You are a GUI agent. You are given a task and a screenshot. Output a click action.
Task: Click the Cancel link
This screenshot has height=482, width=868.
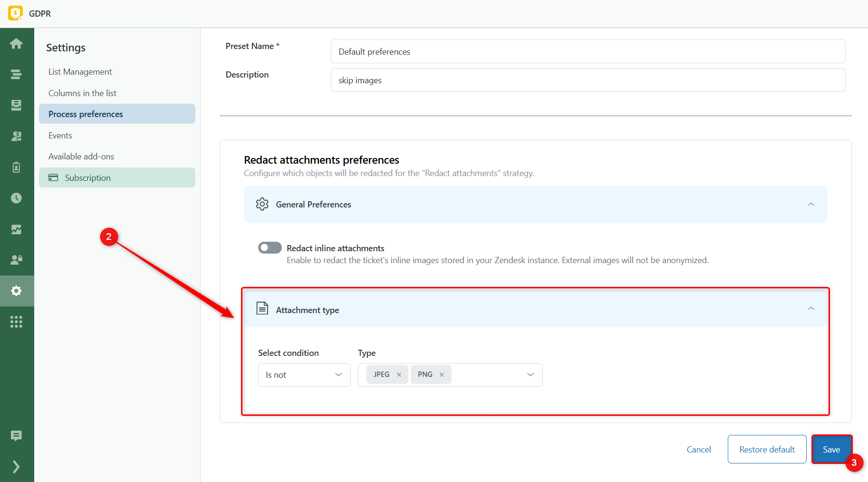[x=699, y=450]
